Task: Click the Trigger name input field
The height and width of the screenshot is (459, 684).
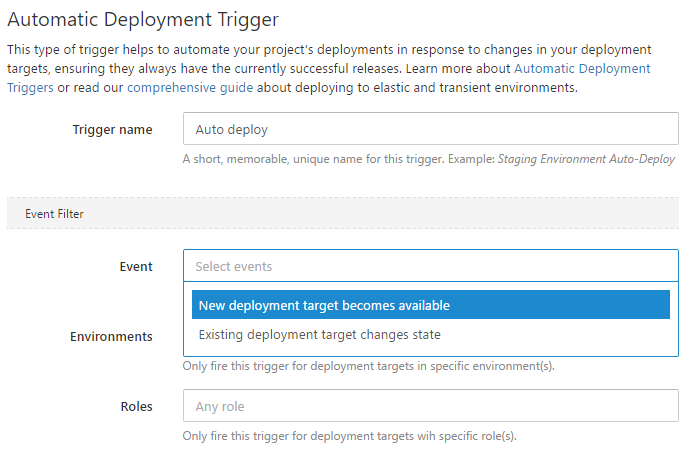Action: click(x=430, y=129)
